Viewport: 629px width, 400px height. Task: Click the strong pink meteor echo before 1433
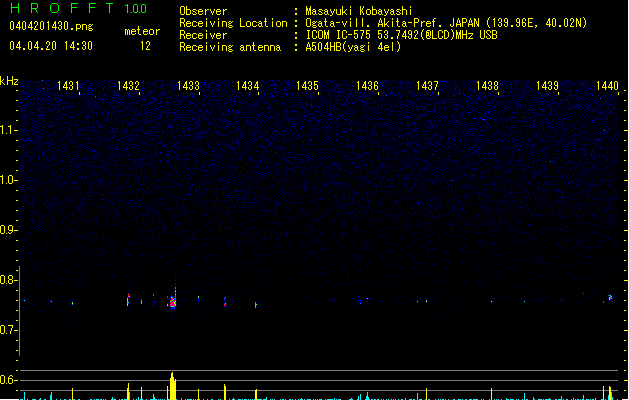point(173,301)
